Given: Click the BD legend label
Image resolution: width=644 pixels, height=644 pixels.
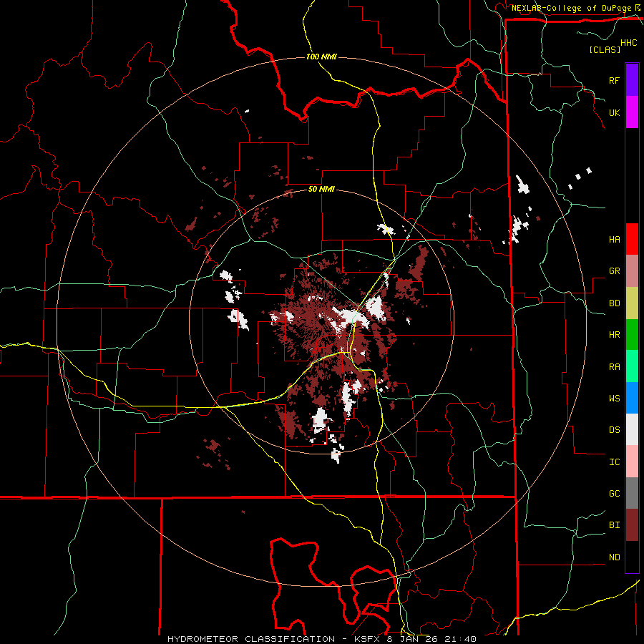Looking at the screenshot, I should point(614,303).
